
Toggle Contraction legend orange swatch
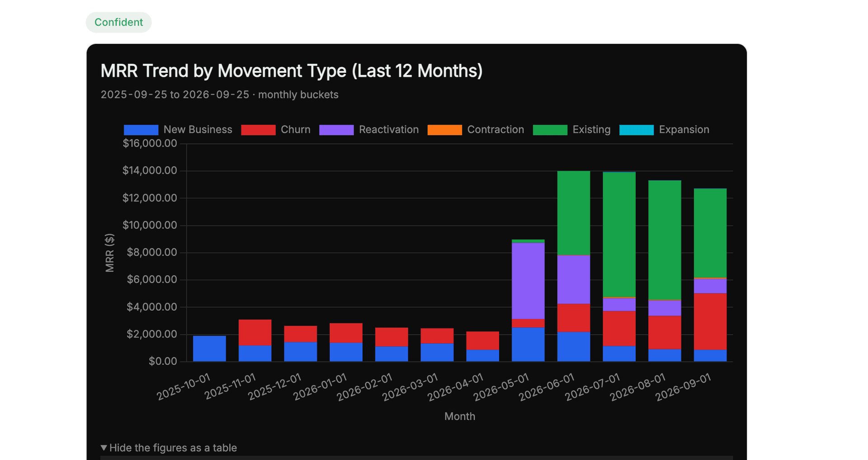445,130
